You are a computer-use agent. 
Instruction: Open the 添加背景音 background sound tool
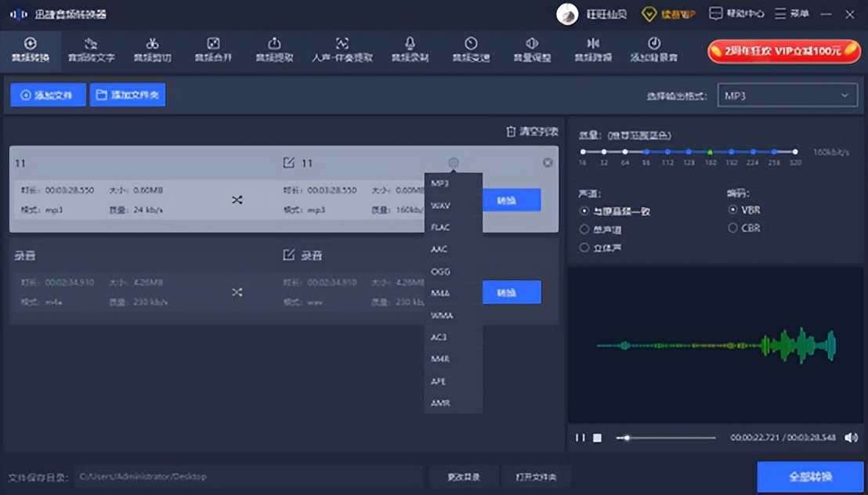pos(654,49)
